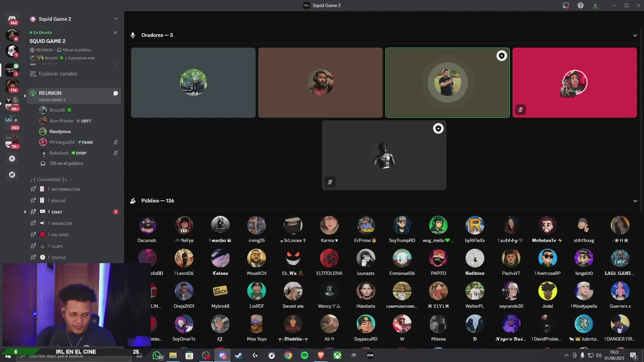Select the brown speaker tile with headphones avatar

[320, 82]
